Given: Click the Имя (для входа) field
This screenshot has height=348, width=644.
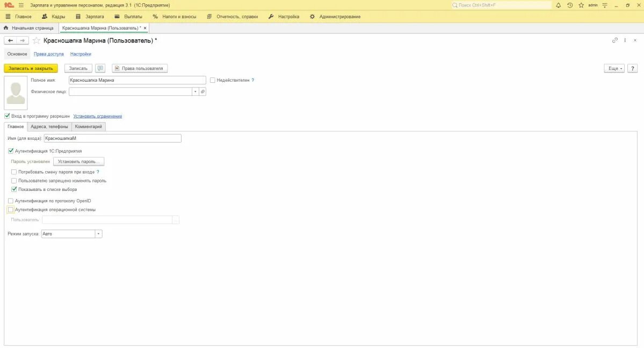Looking at the screenshot, I should coord(113,138).
